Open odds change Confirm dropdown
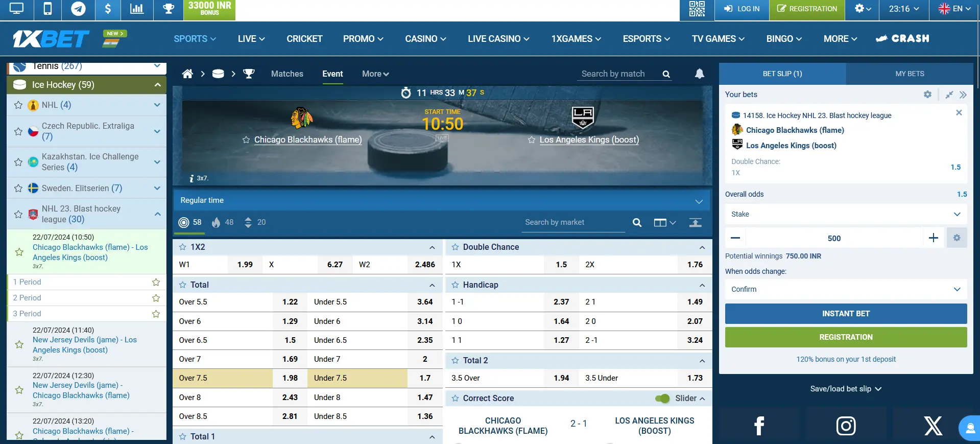980x444 pixels. point(846,289)
